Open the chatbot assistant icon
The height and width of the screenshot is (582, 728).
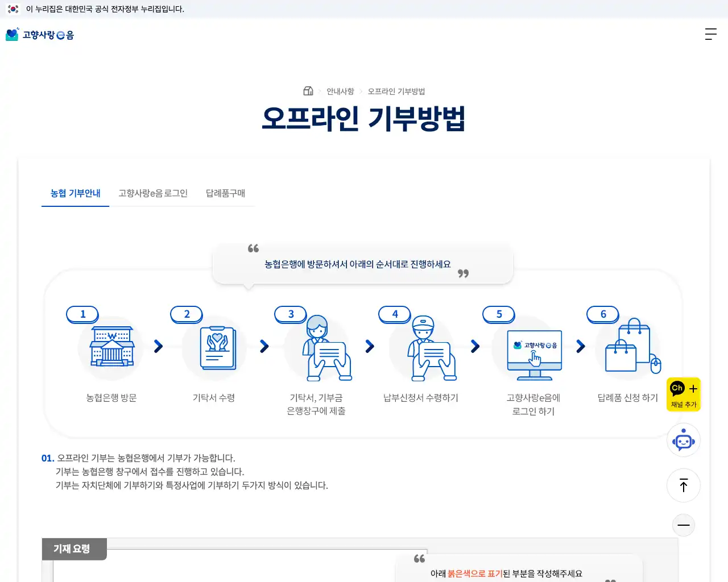click(x=684, y=440)
